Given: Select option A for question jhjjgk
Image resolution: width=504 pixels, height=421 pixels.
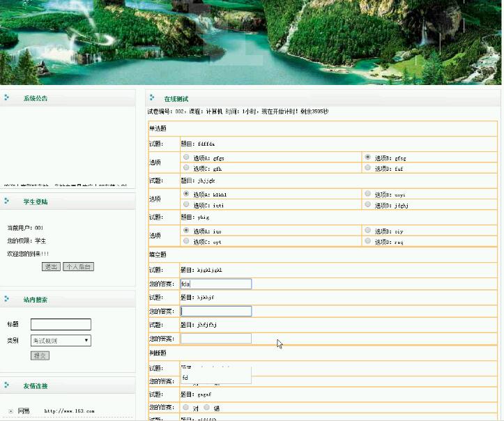Looking at the screenshot, I should [x=186, y=194].
